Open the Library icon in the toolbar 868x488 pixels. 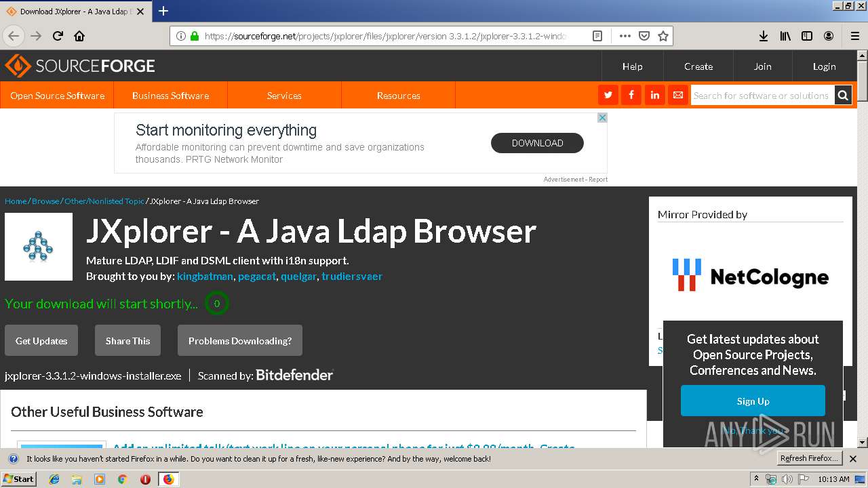(785, 36)
